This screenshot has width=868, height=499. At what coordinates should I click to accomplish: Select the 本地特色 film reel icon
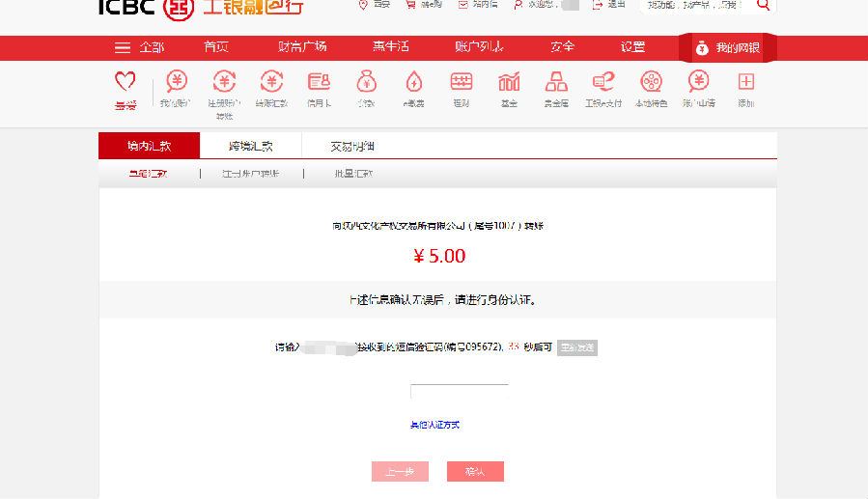(x=651, y=81)
